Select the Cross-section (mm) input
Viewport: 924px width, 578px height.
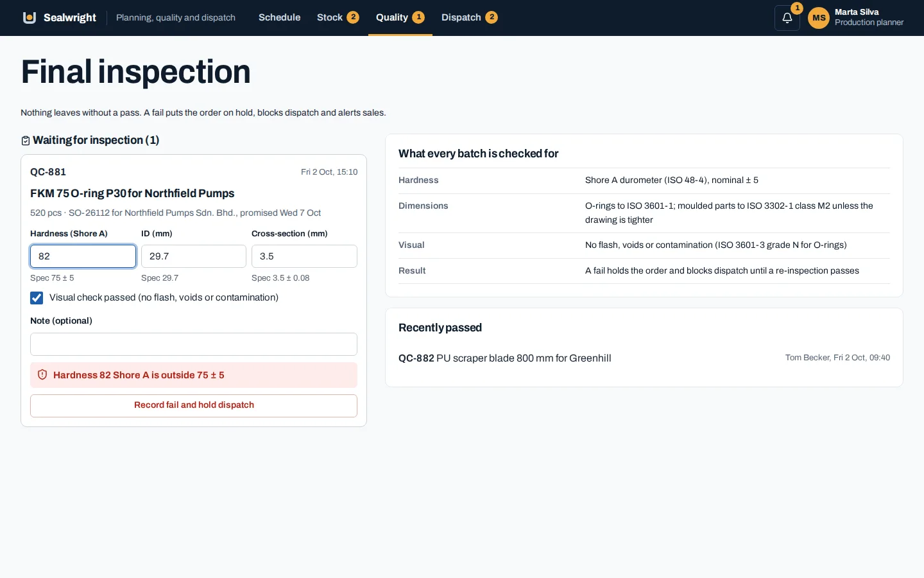[304, 256]
